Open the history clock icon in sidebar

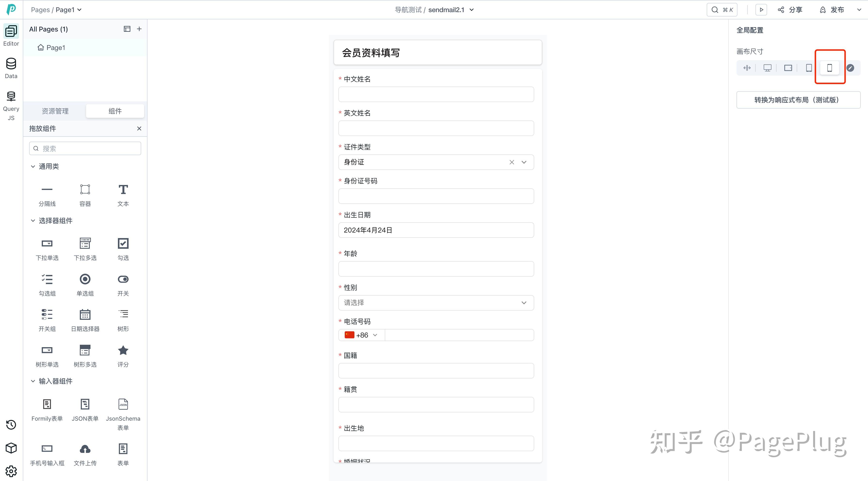[x=11, y=425]
